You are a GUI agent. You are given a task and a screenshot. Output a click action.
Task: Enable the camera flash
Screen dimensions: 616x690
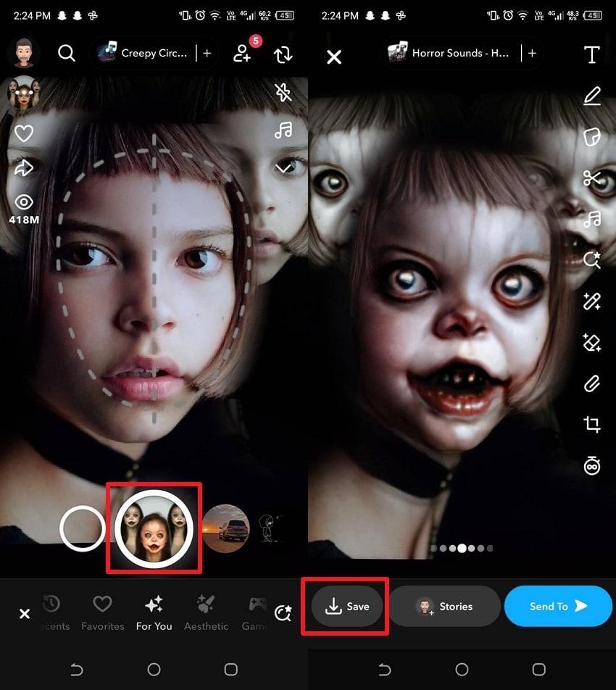pyautogui.click(x=283, y=93)
